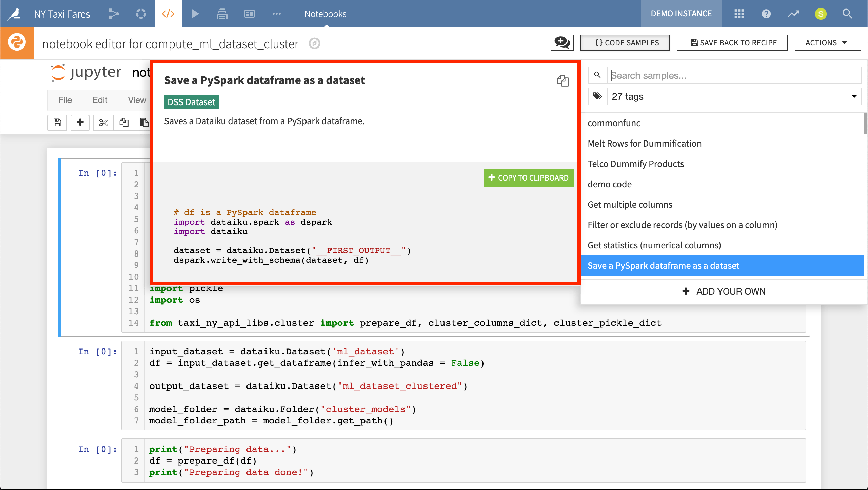The height and width of the screenshot is (490, 868).
Task: Select Get statistics (numerical columns) sample
Action: point(722,245)
